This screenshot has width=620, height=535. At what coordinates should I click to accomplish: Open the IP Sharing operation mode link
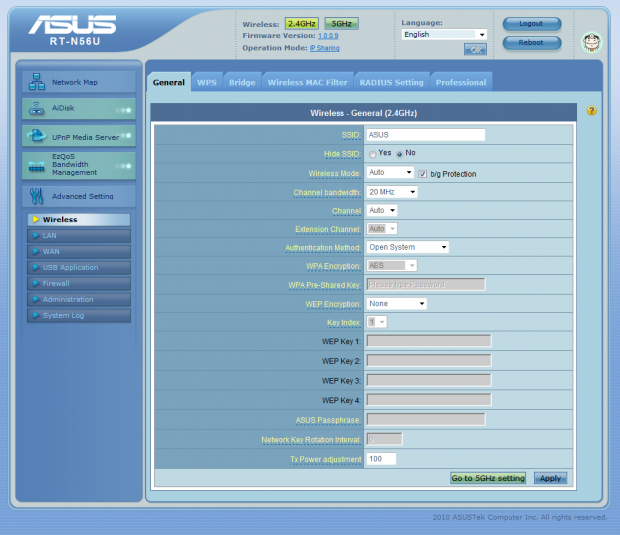pos(325,48)
